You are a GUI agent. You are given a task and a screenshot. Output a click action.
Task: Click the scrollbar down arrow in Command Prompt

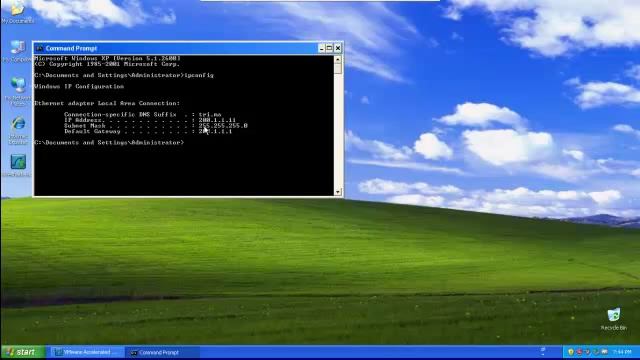338,192
